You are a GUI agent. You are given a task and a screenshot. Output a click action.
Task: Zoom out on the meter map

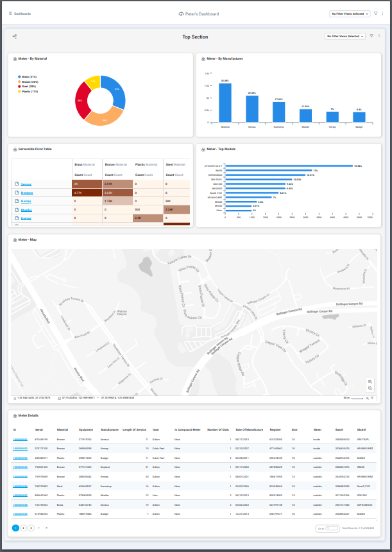pyautogui.click(x=370, y=388)
